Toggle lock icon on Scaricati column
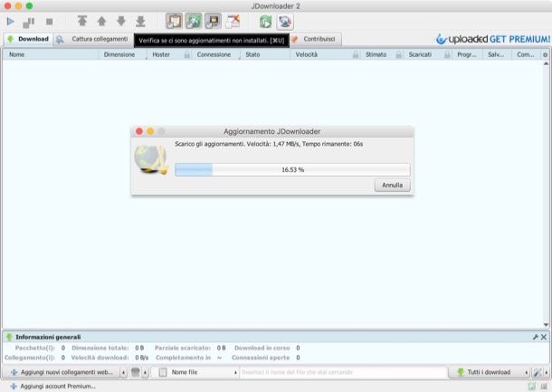552x392 pixels. (x=447, y=54)
